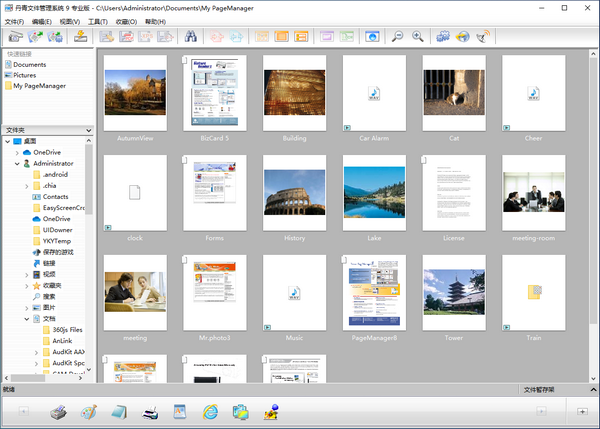Open My PageManager quick link
This screenshot has width=600, height=429.
tap(35, 86)
